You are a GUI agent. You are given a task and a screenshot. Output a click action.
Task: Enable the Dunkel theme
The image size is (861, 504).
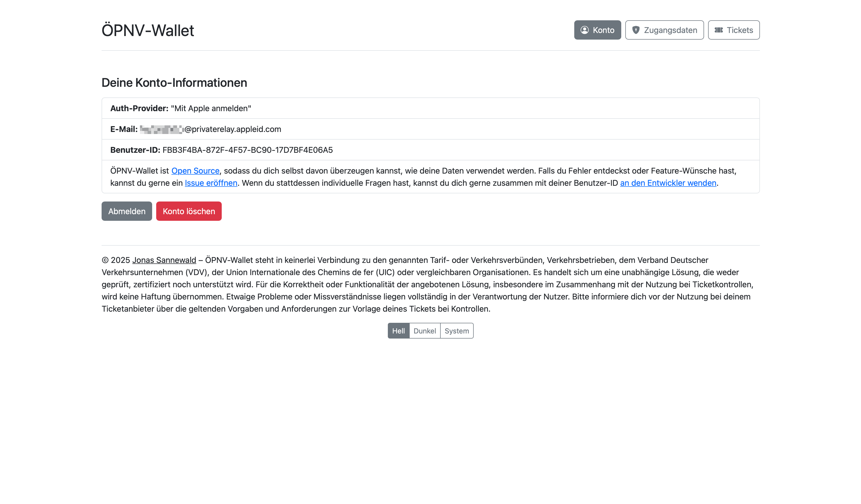(425, 331)
